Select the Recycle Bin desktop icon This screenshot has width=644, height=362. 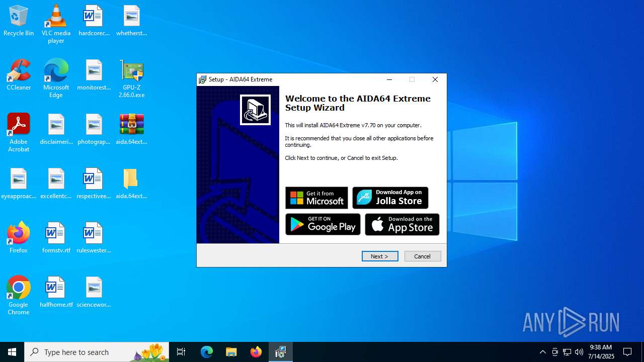(x=19, y=21)
